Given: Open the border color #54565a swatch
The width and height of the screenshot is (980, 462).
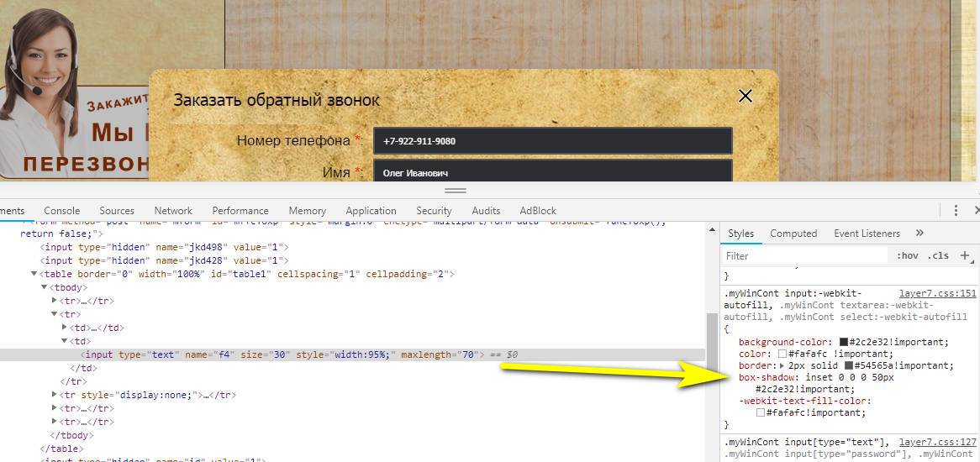Looking at the screenshot, I should coord(849,366).
